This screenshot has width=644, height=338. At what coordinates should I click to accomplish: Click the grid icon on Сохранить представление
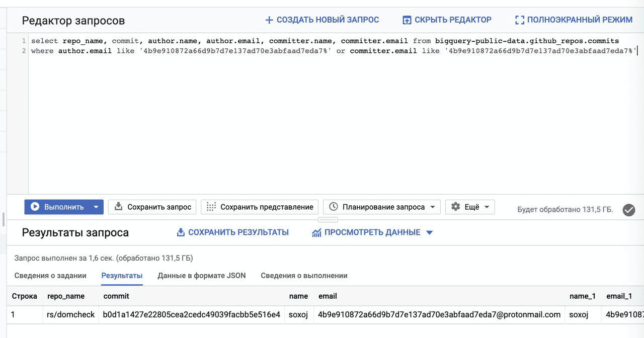[x=211, y=207]
